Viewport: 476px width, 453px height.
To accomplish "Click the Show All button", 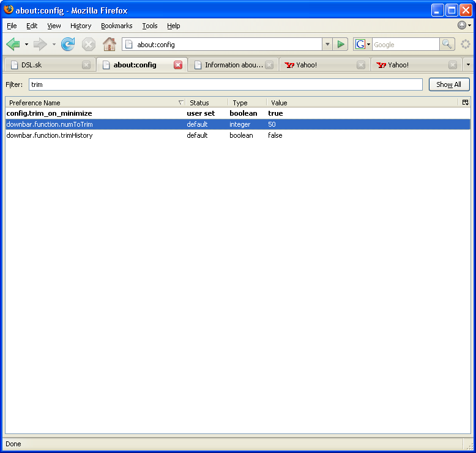I will tap(449, 84).
